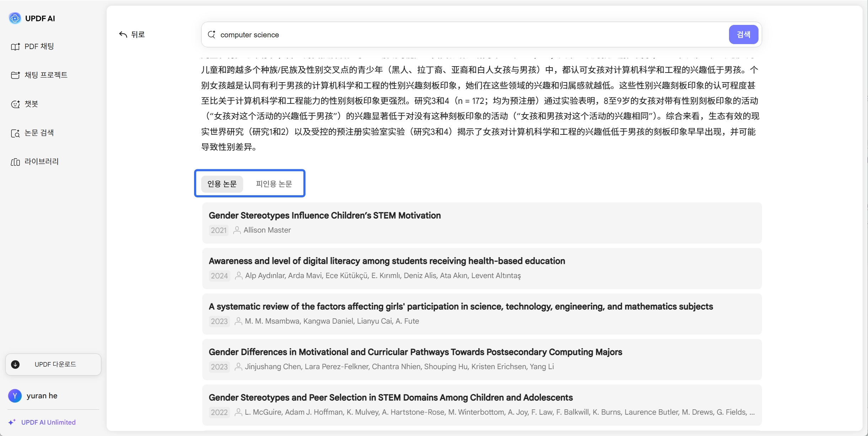Open the 챗봇 sidebar item
Viewport: 868px width, 436px height.
(25, 104)
